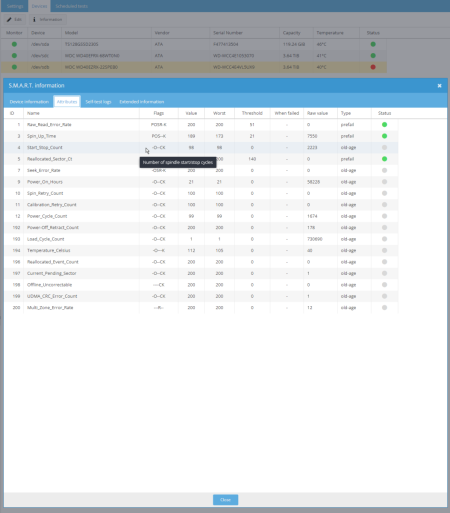Sort attributes by the Raw value column header
Image resolution: width=450 pixels, height=513 pixels.
click(x=317, y=113)
